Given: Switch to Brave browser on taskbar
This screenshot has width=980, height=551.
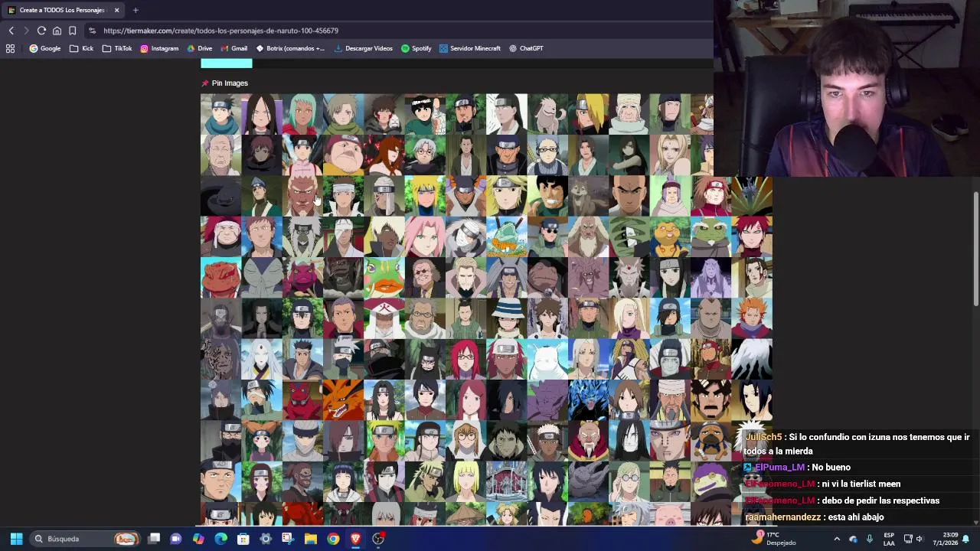Looking at the screenshot, I should pyautogui.click(x=355, y=539).
